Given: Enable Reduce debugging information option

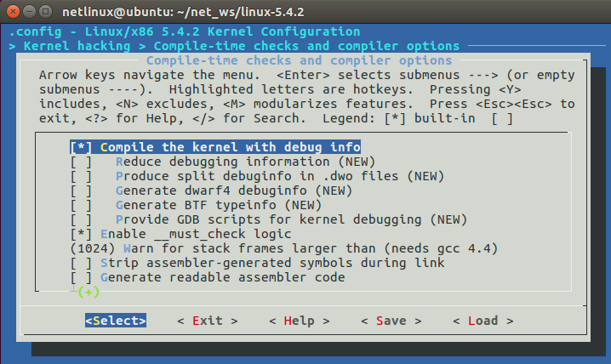Looking at the screenshot, I should (222, 162).
